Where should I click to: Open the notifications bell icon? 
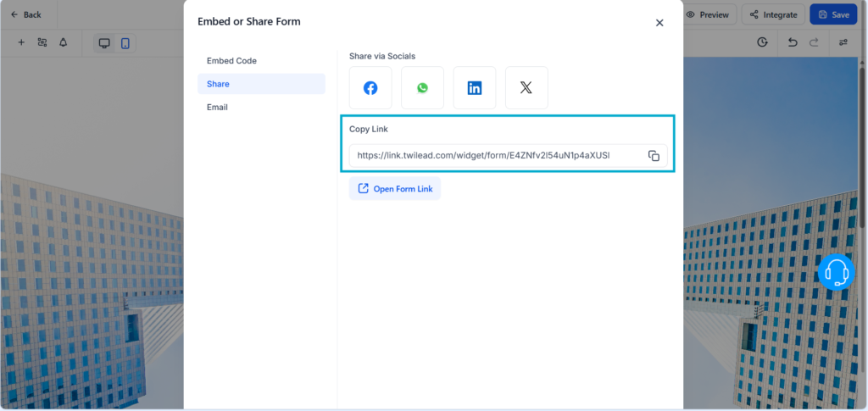point(63,42)
